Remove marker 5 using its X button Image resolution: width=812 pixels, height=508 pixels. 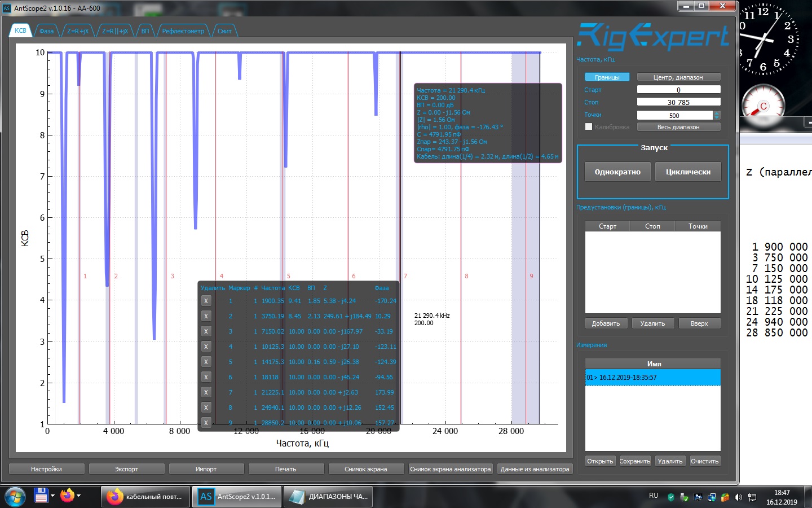tap(206, 362)
